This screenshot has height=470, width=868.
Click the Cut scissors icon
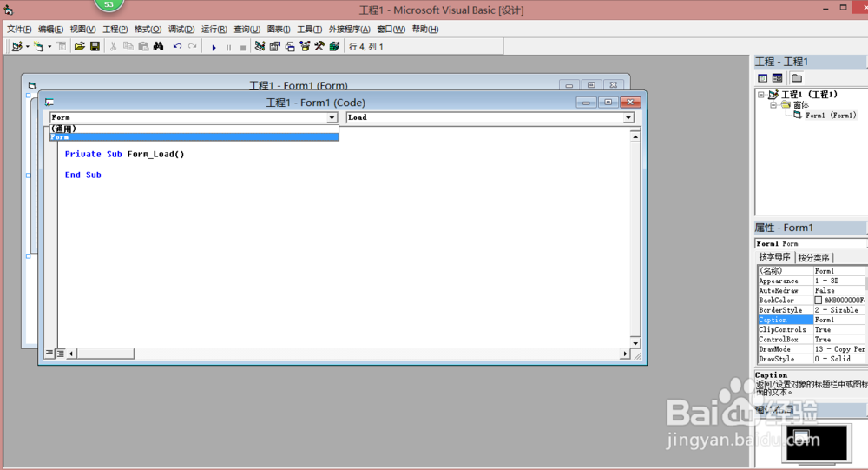(113, 47)
